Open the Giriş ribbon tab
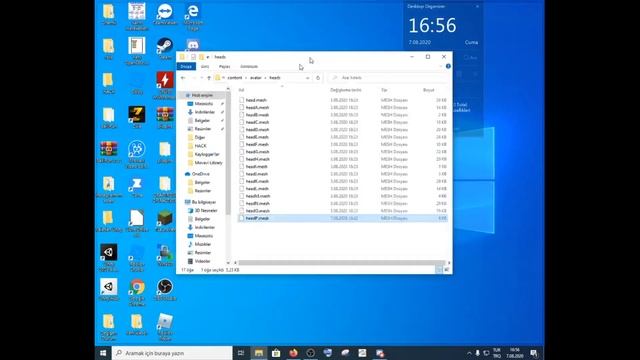Image resolution: width=640 pixels, height=360 pixels. 205,66
